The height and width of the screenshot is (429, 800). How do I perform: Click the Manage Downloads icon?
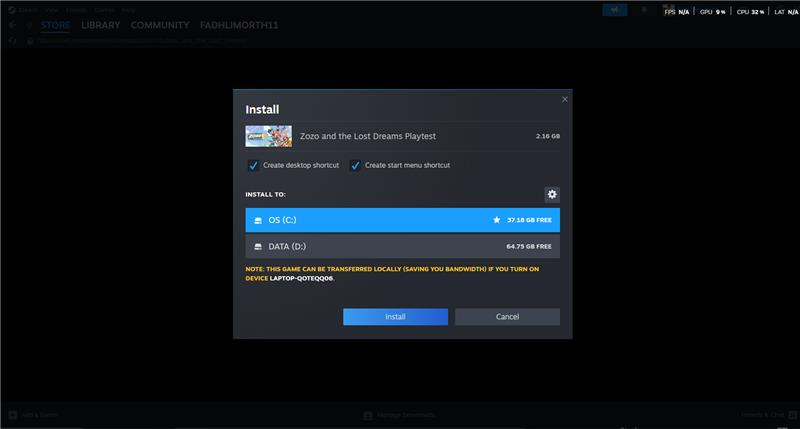(x=368, y=414)
